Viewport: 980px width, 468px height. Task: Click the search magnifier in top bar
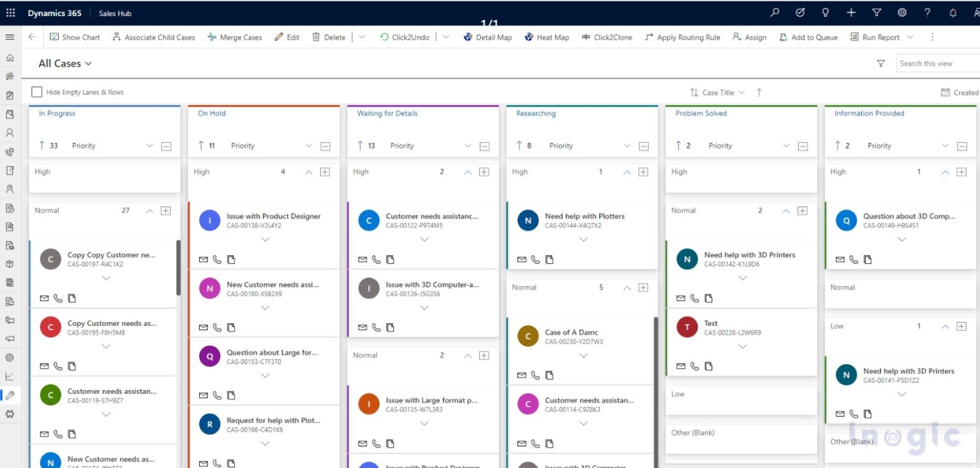pyautogui.click(x=775, y=13)
